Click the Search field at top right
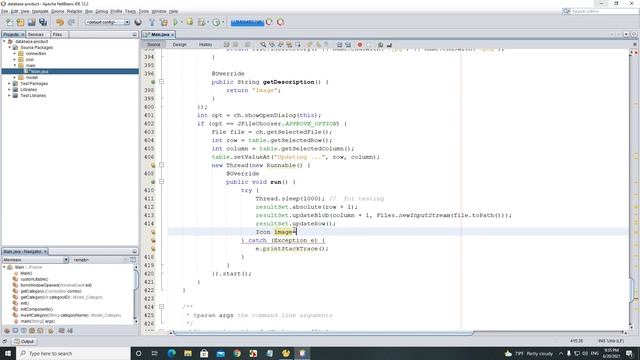 tap(600, 11)
